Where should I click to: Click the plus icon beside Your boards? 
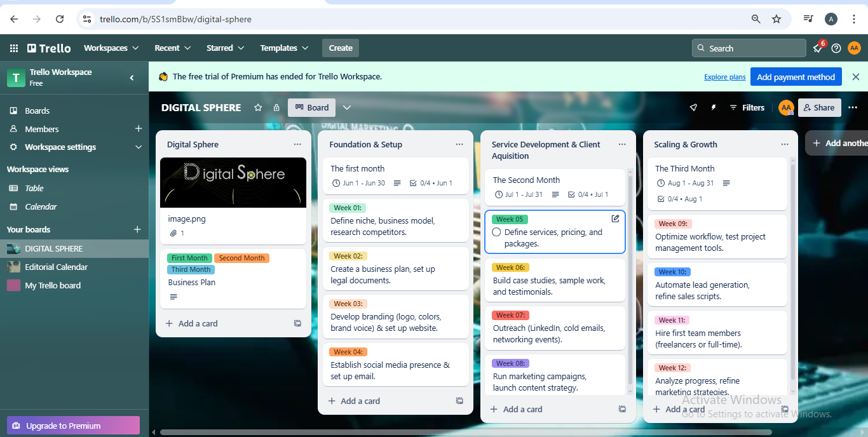(x=137, y=229)
